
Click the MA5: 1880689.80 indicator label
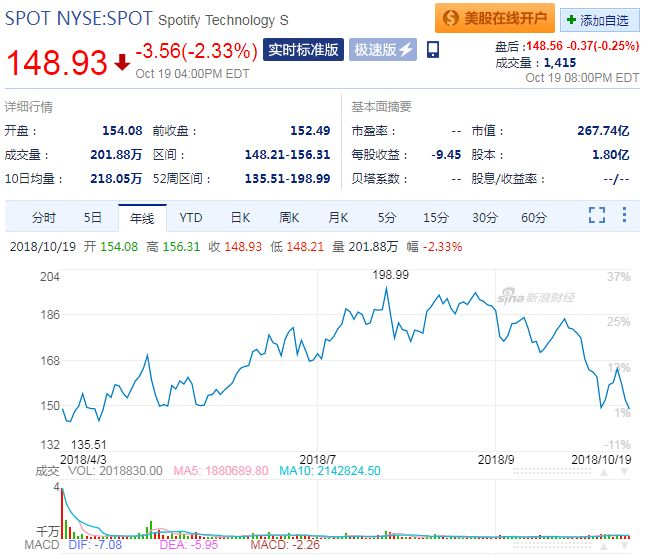[221, 471]
